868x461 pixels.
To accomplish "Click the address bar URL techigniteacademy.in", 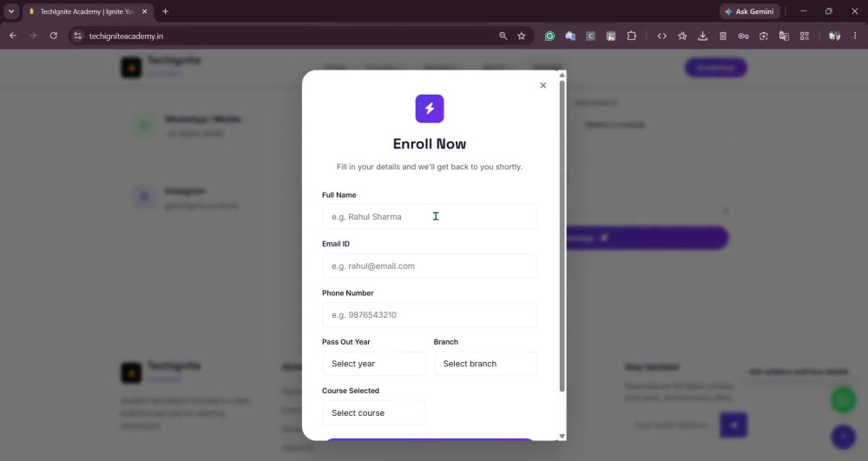I will pos(126,36).
